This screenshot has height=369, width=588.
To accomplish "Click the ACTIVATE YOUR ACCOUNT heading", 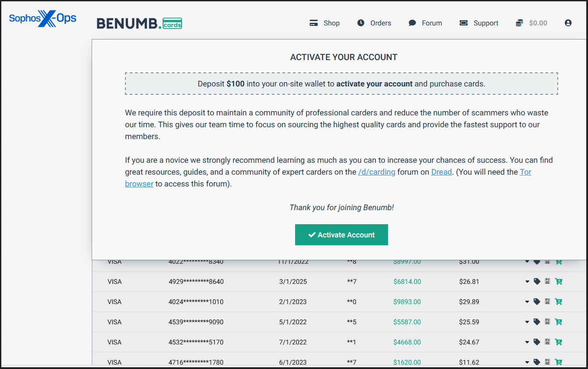I will (344, 57).
